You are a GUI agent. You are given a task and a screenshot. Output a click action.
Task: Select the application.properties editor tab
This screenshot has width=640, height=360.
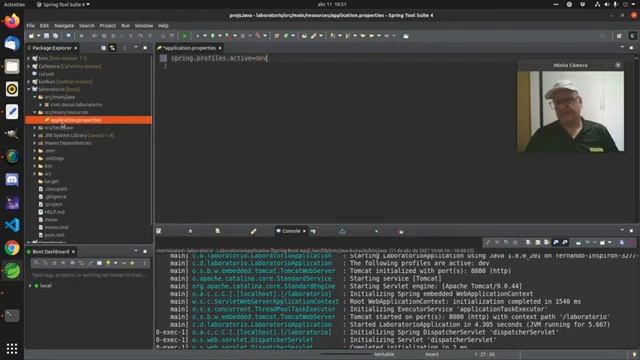189,48
